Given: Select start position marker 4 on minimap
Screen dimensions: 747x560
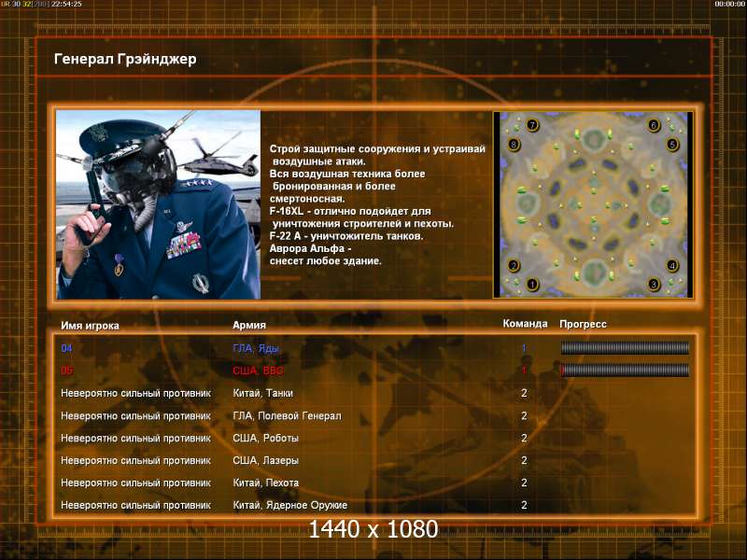Looking at the screenshot, I should click(x=672, y=266).
